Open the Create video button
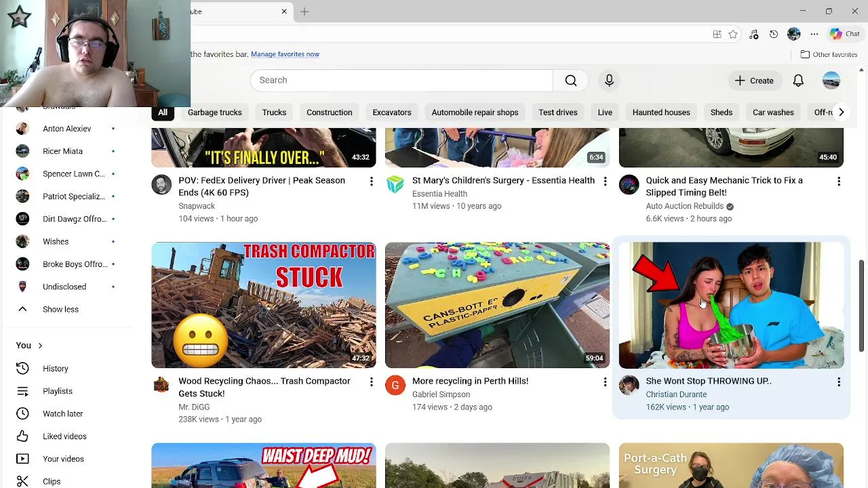 [754, 81]
